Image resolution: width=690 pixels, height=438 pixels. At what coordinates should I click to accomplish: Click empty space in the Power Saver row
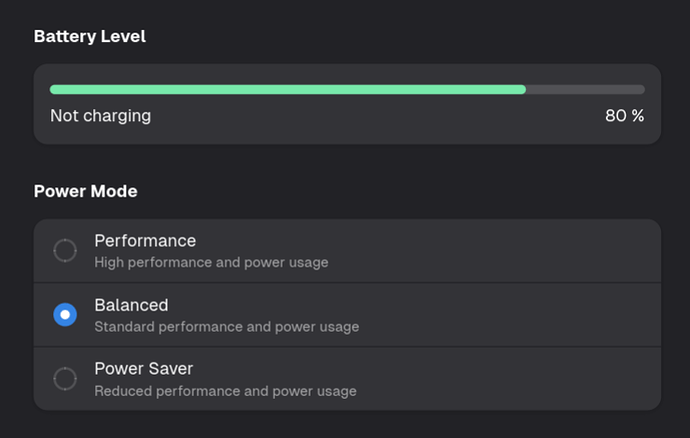click(500, 379)
